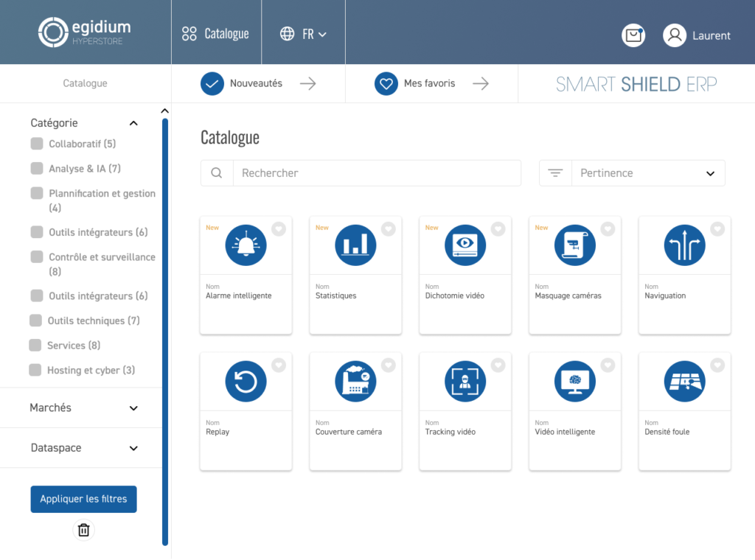Open the inbox mail icon in header
The image size is (755, 560).
(x=633, y=35)
